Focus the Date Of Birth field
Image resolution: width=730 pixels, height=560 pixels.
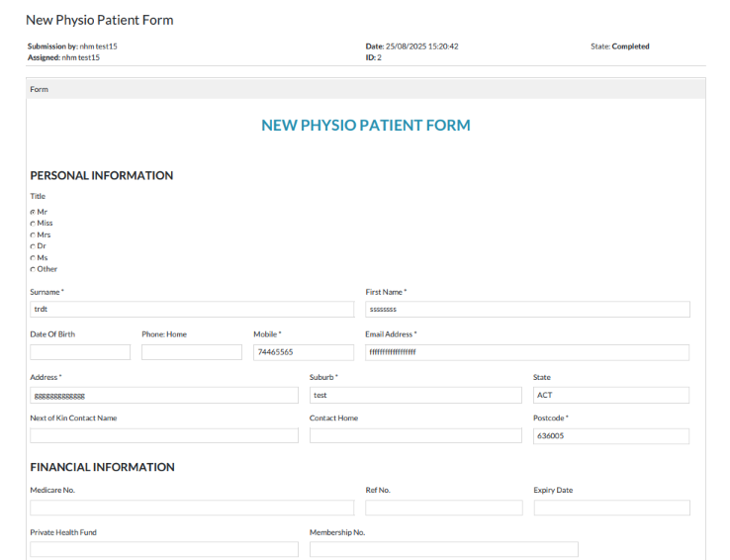(80, 352)
